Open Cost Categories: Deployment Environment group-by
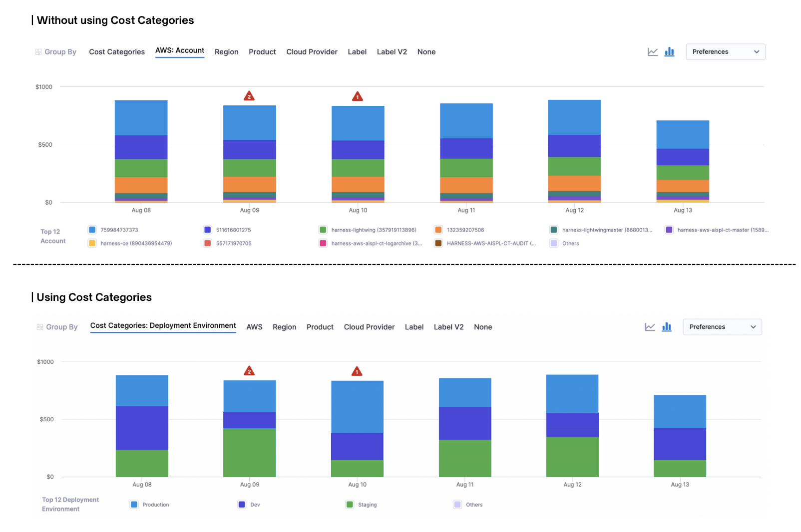This screenshot has width=801, height=532. 163,326
